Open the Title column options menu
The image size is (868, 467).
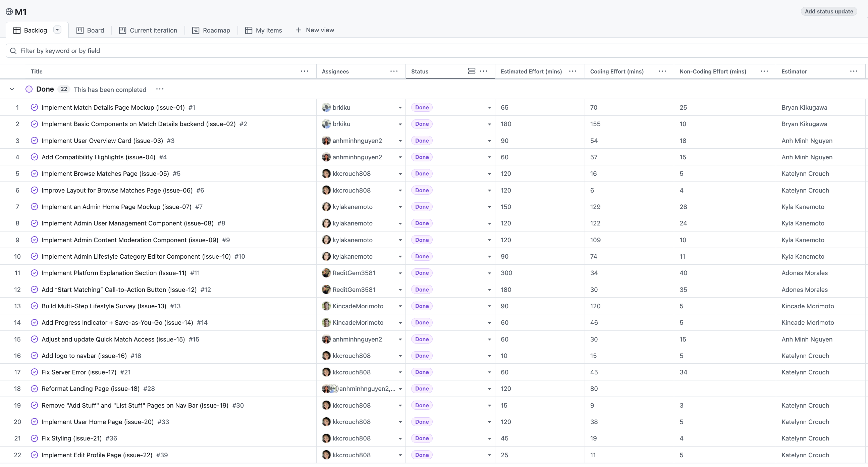pos(304,71)
